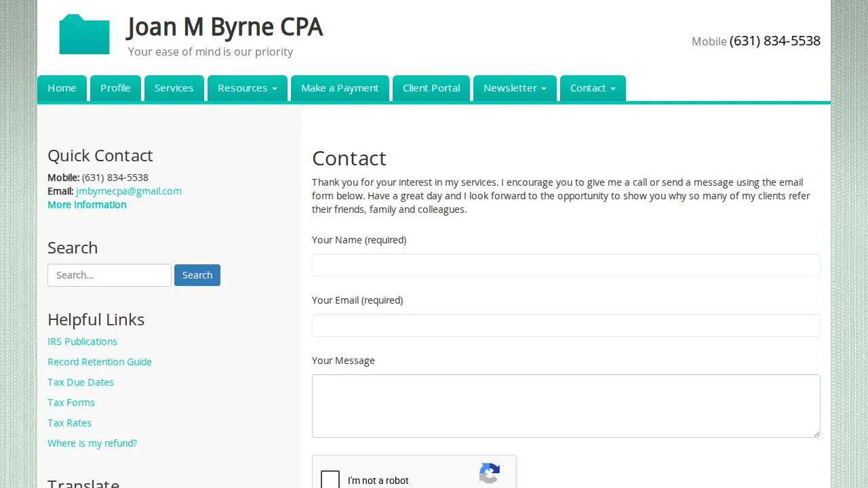Click the jmbyrnecpa@gmail.com email link
Viewport: 868px width, 488px height.
(x=129, y=191)
